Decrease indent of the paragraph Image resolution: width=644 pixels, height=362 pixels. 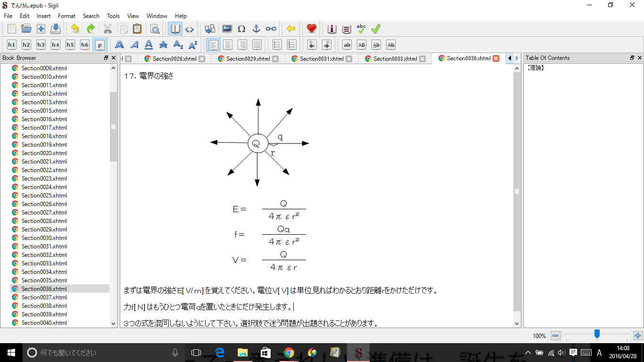312,45
